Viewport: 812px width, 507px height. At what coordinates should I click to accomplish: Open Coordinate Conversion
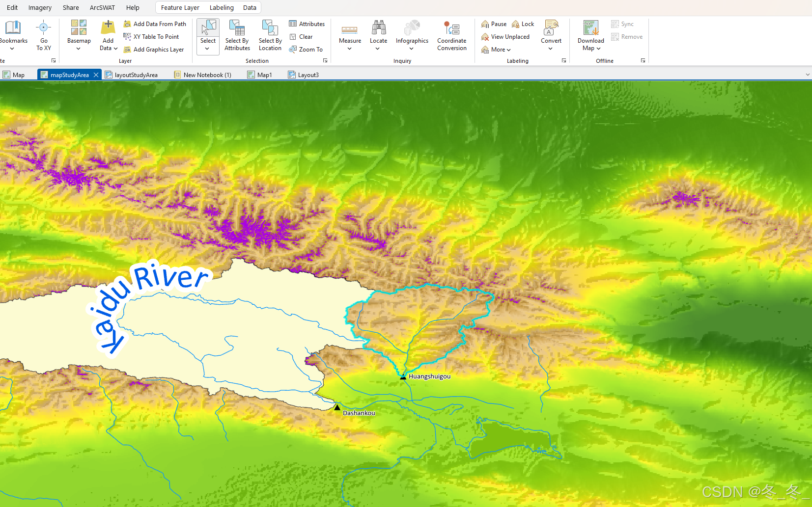coord(452,35)
